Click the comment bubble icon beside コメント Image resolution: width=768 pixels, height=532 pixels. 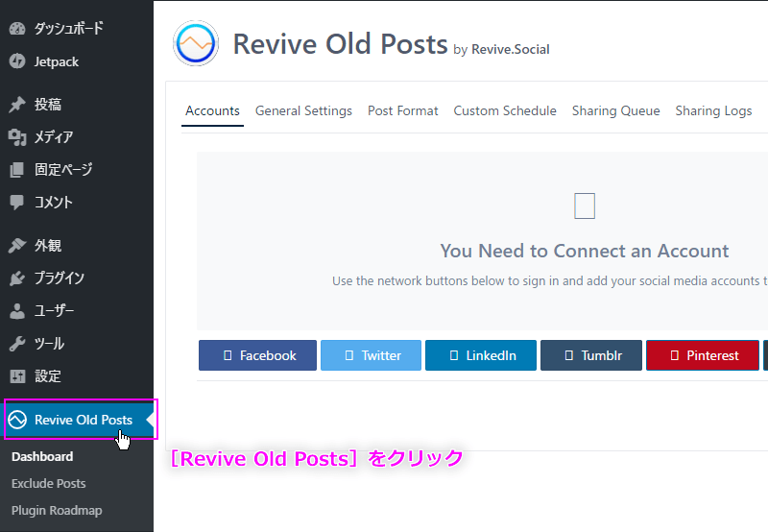(17, 202)
